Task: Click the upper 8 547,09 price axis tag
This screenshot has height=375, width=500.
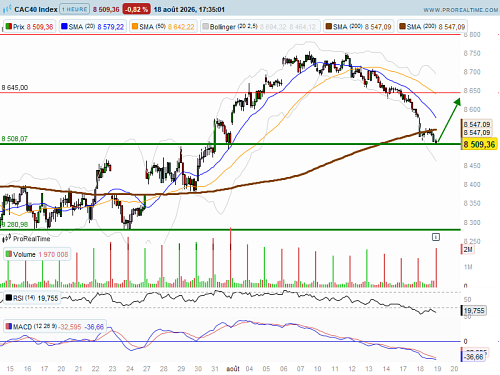Action: (x=477, y=124)
